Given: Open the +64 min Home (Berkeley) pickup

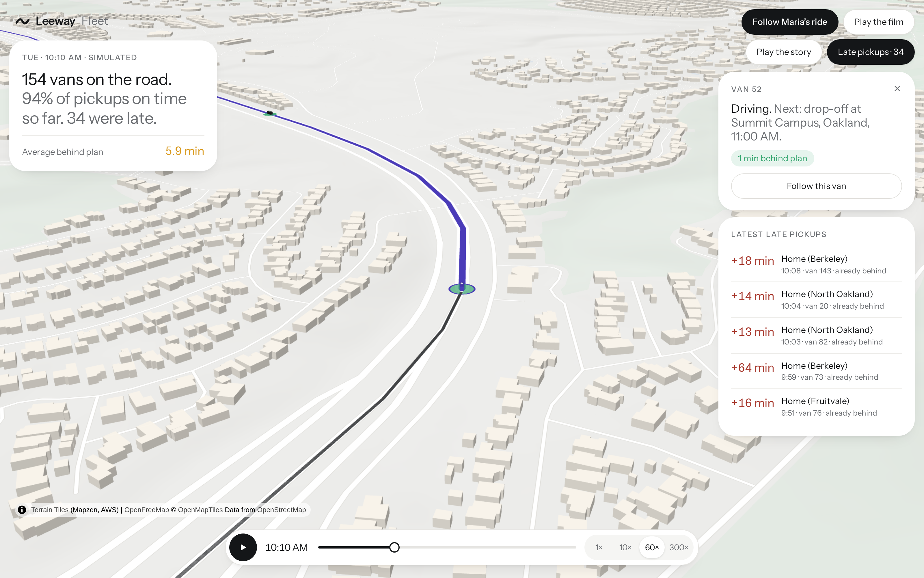Looking at the screenshot, I should (x=816, y=371).
